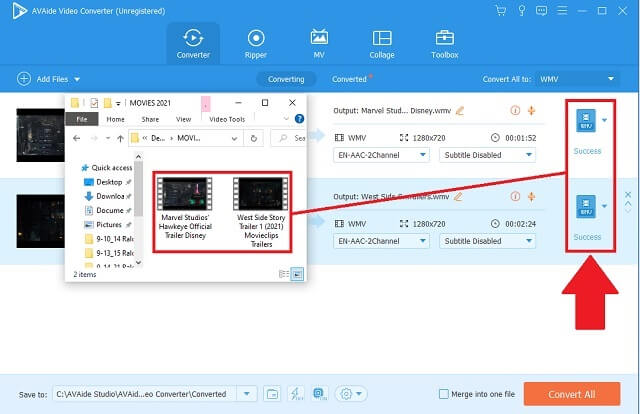Open West Side EN-AAC-2Channel audio dropdown

coord(381,241)
